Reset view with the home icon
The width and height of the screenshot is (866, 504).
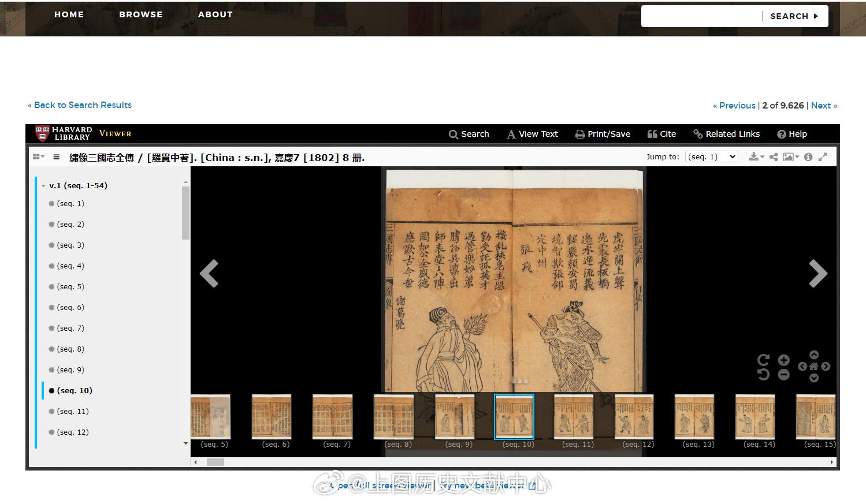click(814, 366)
